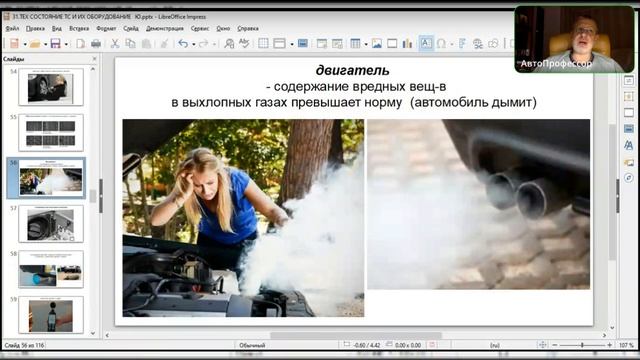Click the Redo arrow icon
This screenshot has width=640, height=360.
click(x=203, y=43)
